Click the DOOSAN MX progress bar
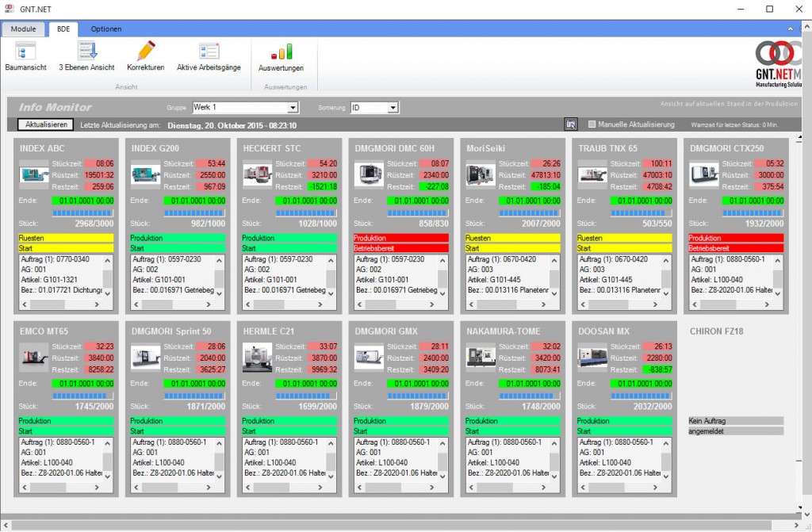Viewport: 812px width, 532px height. 641,396
